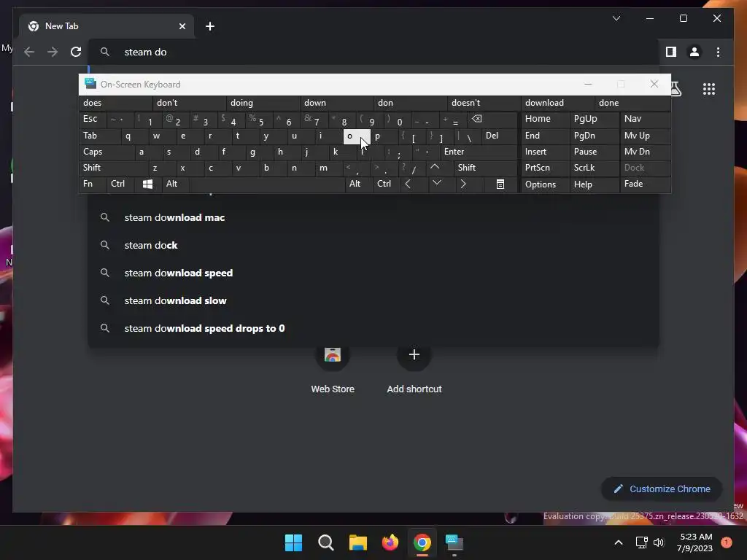Screen dimensions: 747x560
Task: Open the Windows Start menu
Action: tap(293, 542)
